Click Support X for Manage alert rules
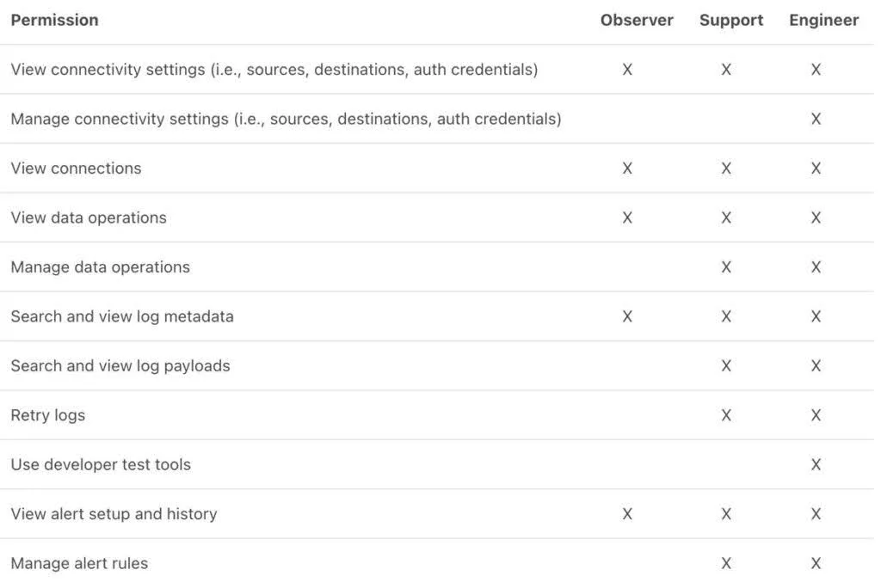 (726, 563)
